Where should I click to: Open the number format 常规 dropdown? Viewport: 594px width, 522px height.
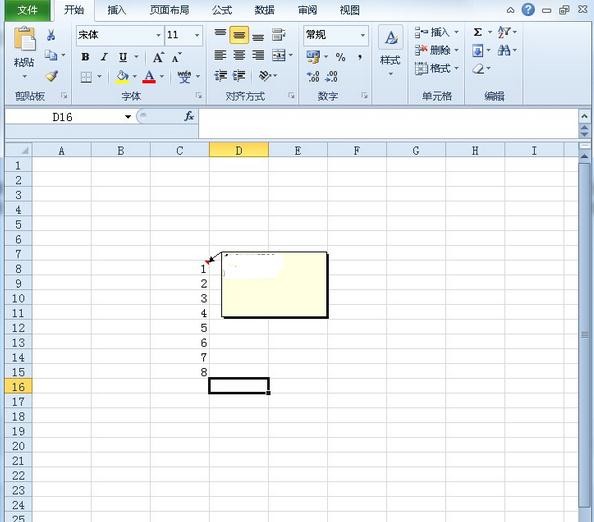(363, 35)
